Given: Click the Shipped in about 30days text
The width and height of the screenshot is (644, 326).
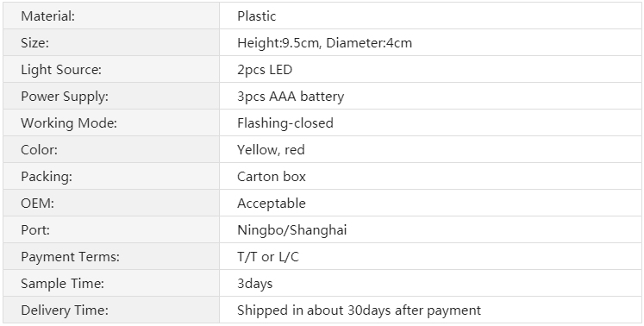Looking at the screenshot, I should 314,310.
